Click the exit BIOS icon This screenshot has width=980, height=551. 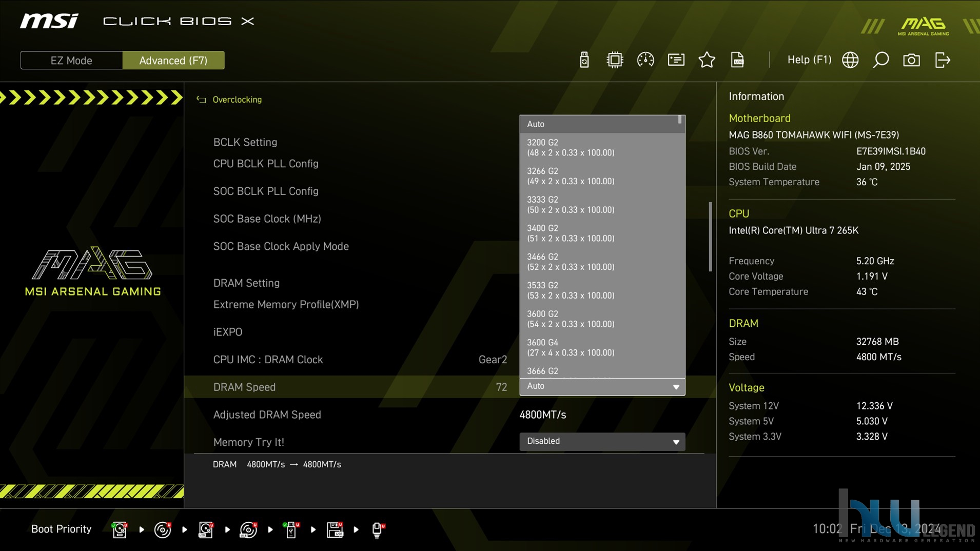pos(943,60)
